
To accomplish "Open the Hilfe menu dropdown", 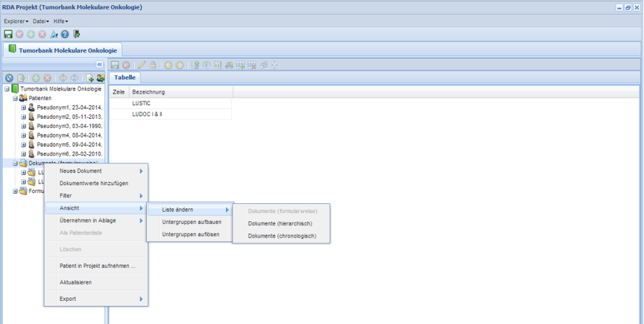I will point(60,21).
